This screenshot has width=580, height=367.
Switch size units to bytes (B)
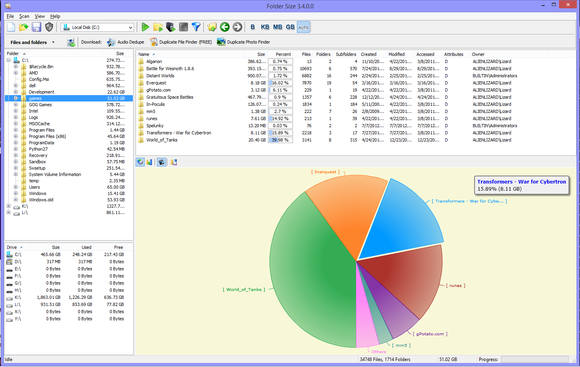[253, 27]
